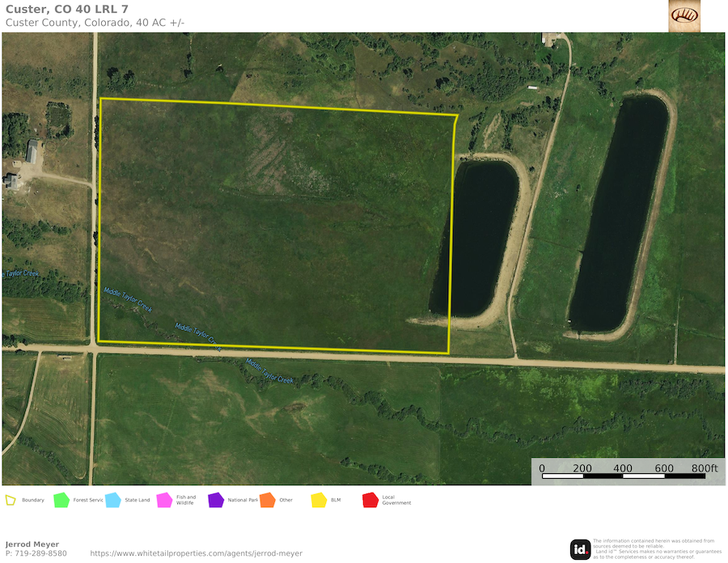Click the blue State Land legend icon
Viewport: 728px width, 563px height.
tap(112, 500)
